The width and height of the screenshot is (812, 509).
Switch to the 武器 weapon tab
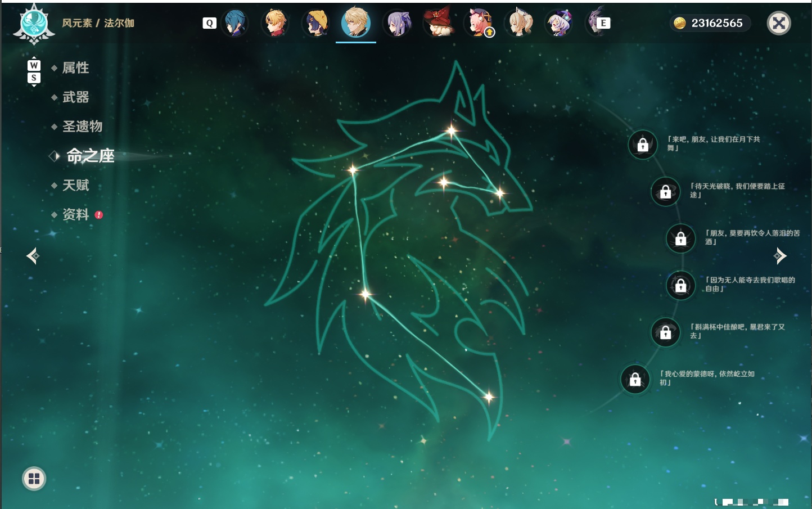(x=75, y=97)
